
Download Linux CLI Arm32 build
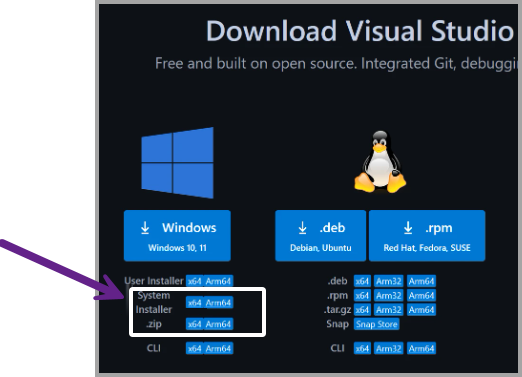point(389,348)
